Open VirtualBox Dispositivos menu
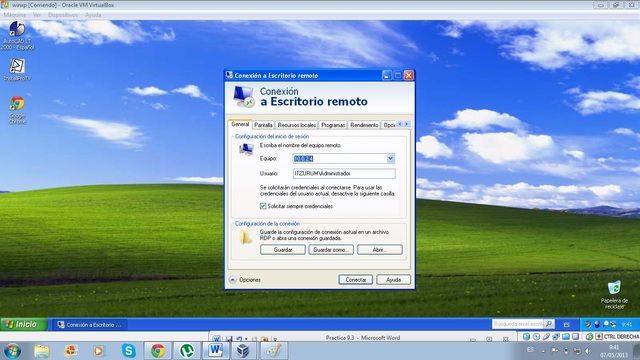Screen dimensions: 640x360 63,15
